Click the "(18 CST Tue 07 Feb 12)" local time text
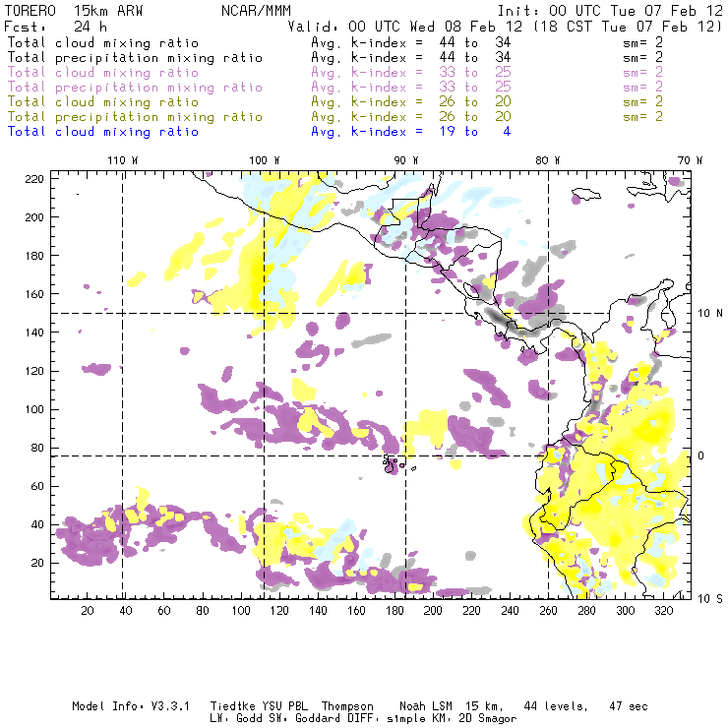The width and height of the screenshot is (728, 728). 628,27
